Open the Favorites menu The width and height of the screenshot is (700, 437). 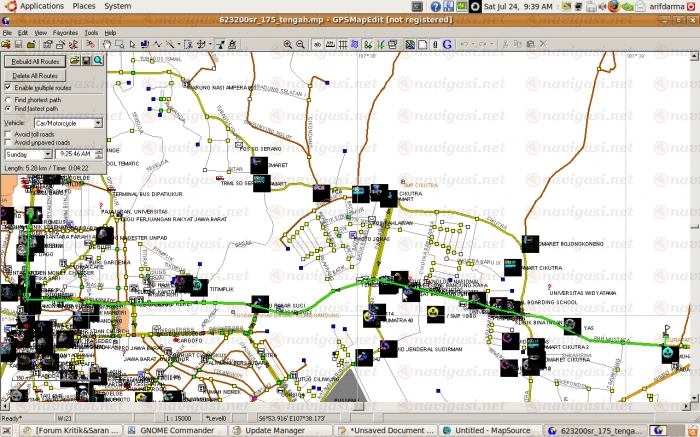click(65, 32)
